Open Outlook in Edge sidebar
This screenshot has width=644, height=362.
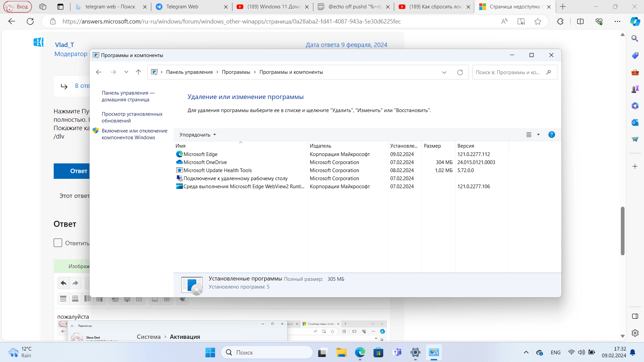click(635, 122)
